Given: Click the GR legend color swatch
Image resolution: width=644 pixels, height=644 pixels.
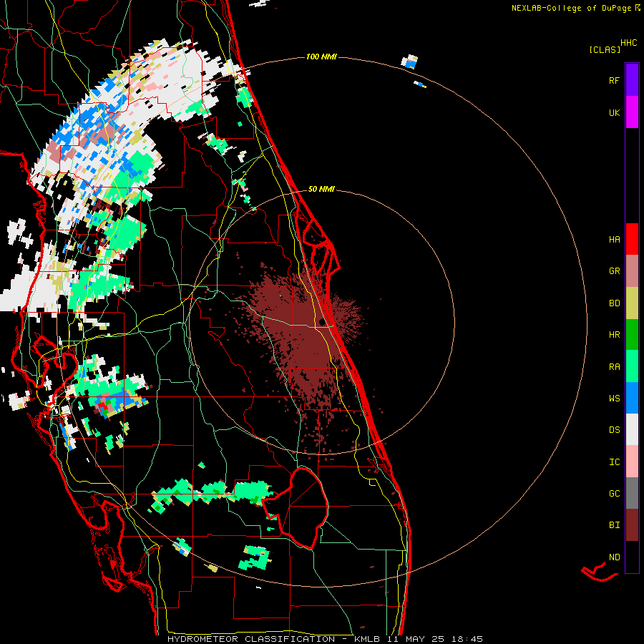Looking at the screenshot, I should [x=632, y=271].
